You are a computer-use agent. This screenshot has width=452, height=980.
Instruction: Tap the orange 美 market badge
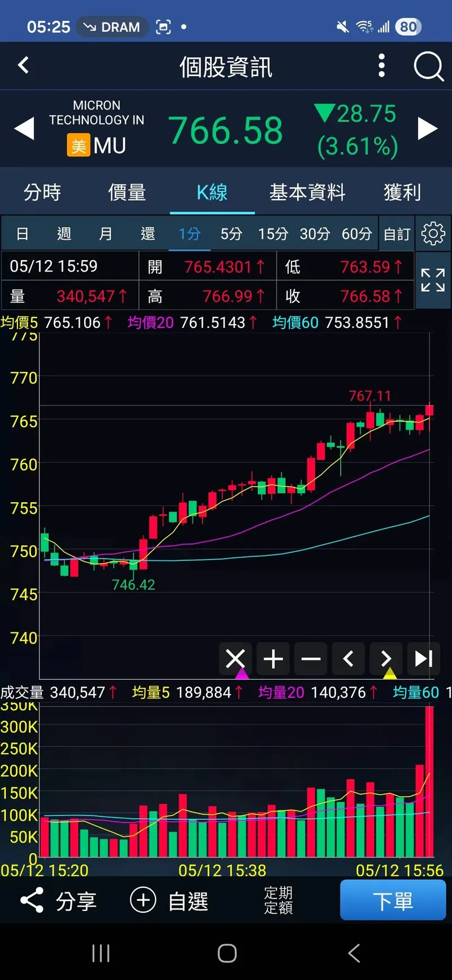[79, 145]
